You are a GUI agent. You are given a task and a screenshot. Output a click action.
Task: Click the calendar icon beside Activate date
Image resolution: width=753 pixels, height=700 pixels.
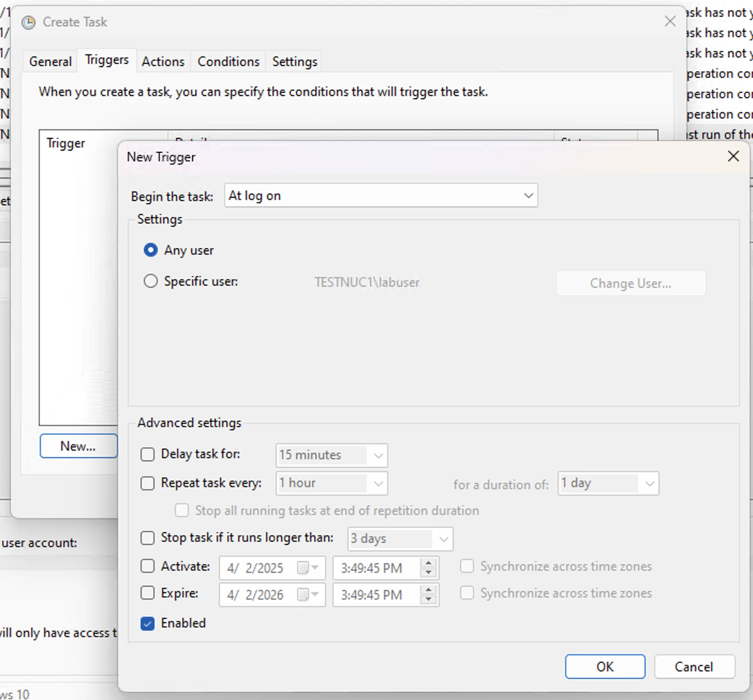tap(303, 568)
